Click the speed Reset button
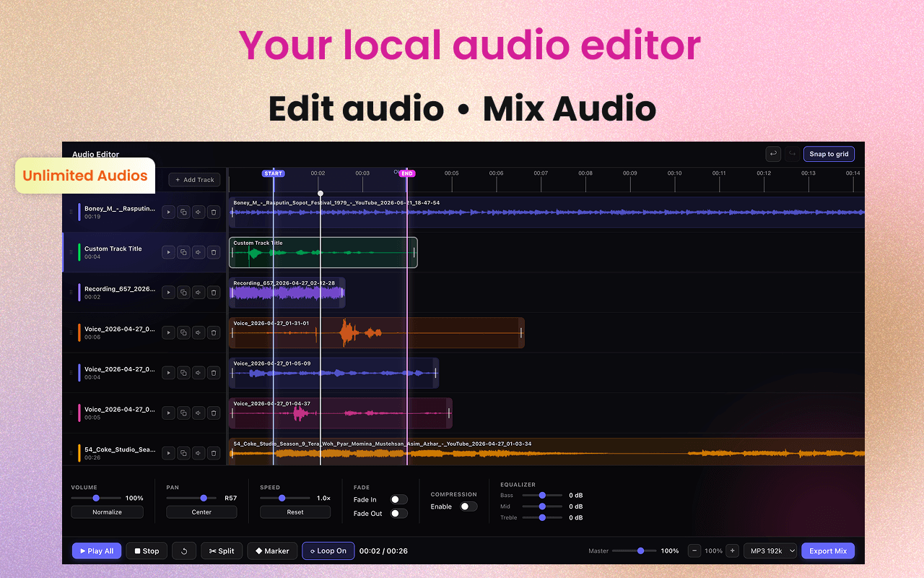 point(295,512)
